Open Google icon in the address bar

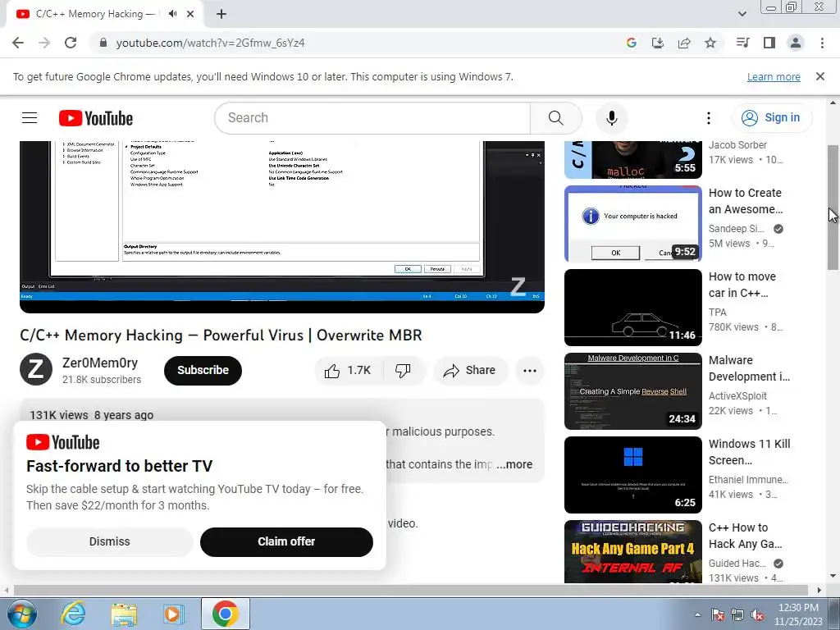[x=632, y=43]
